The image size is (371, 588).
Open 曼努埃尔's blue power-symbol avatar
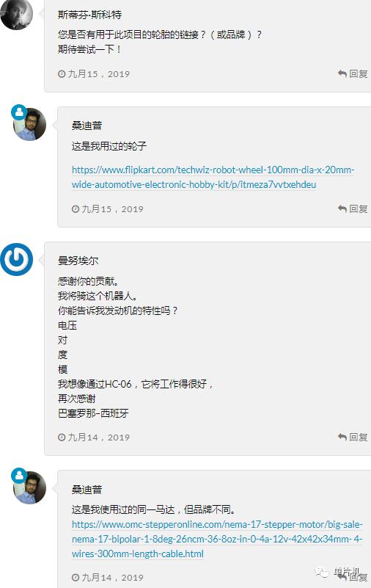coord(16,260)
